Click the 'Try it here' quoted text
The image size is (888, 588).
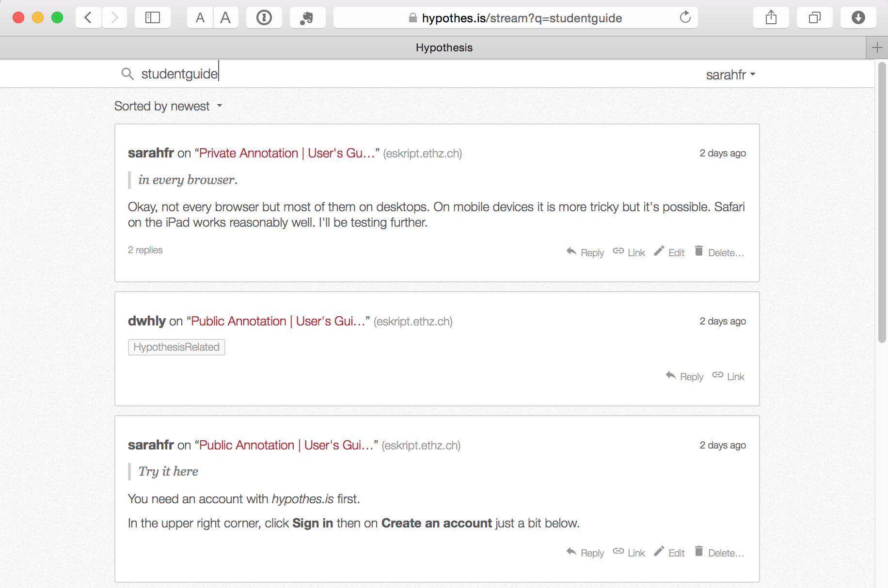tap(168, 471)
